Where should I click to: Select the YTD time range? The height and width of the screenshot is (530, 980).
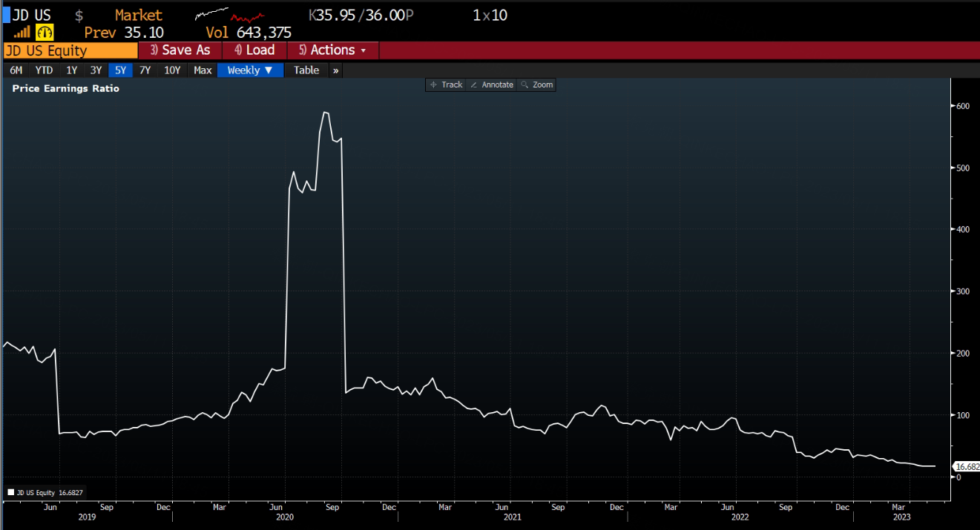click(44, 70)
